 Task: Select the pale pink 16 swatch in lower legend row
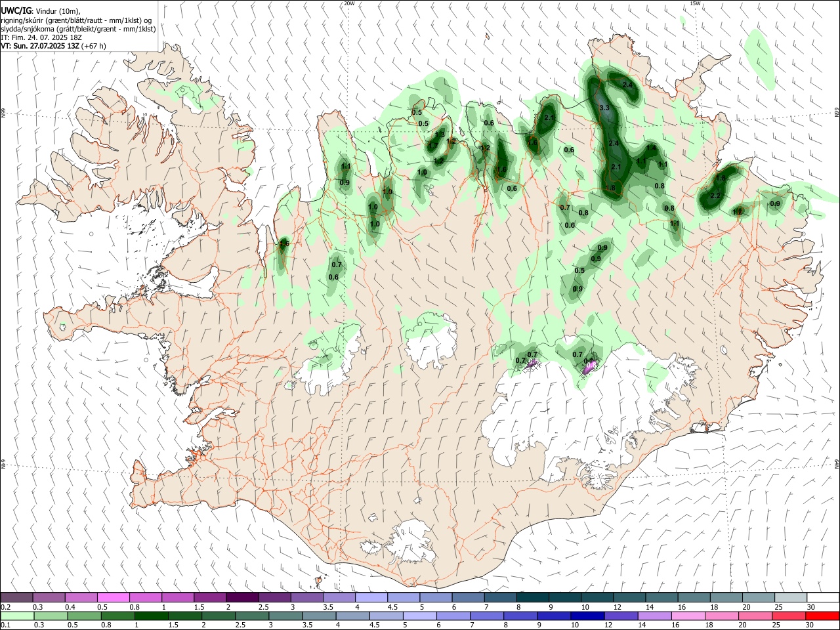[x=688, y=616]
